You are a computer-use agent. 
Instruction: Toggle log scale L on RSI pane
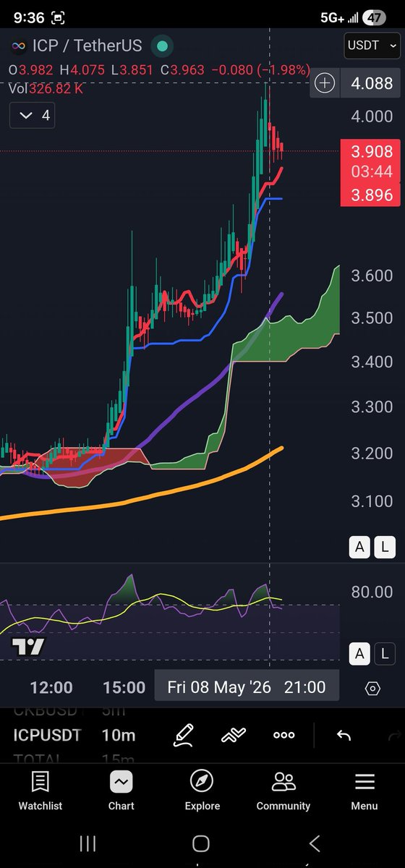(x=385, y=654)
